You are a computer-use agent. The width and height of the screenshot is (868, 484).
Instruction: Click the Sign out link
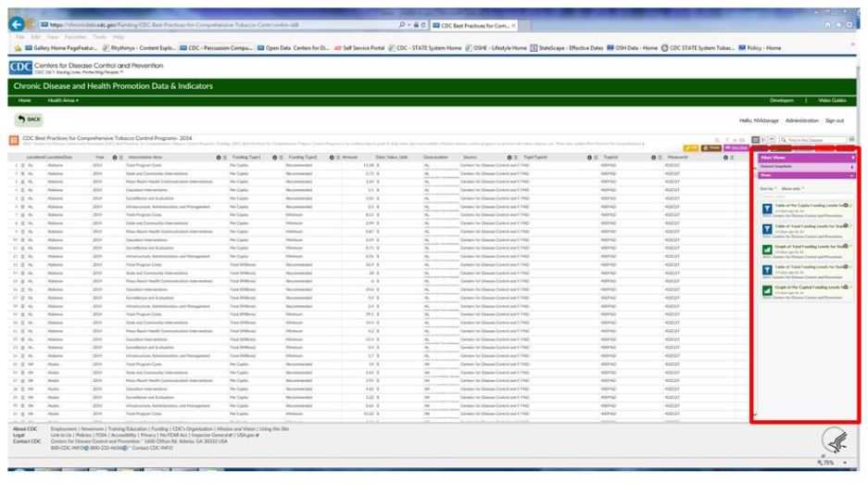point(834,121)
